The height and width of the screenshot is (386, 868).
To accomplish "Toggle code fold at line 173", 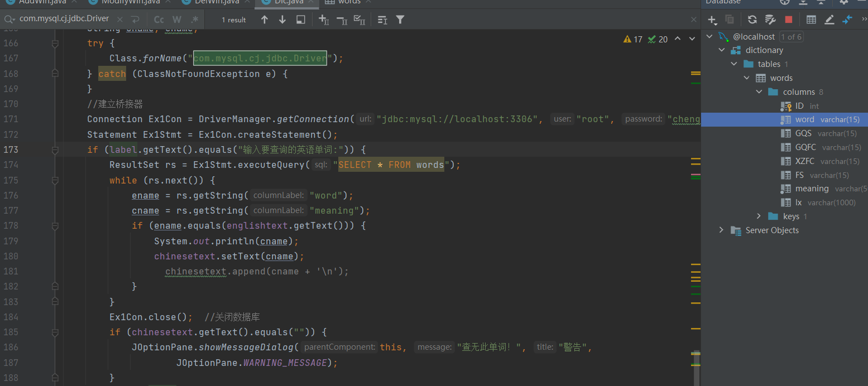I will [55, 149].
